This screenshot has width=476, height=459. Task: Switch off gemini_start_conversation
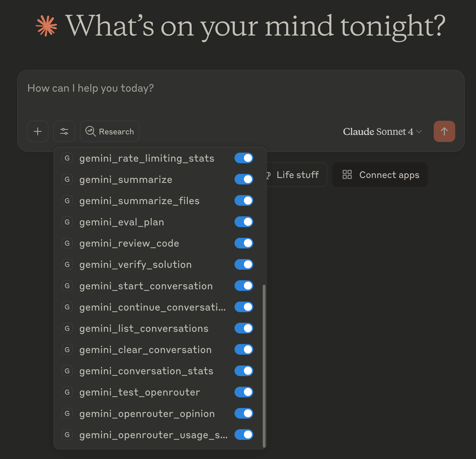(x=244, y=286)
